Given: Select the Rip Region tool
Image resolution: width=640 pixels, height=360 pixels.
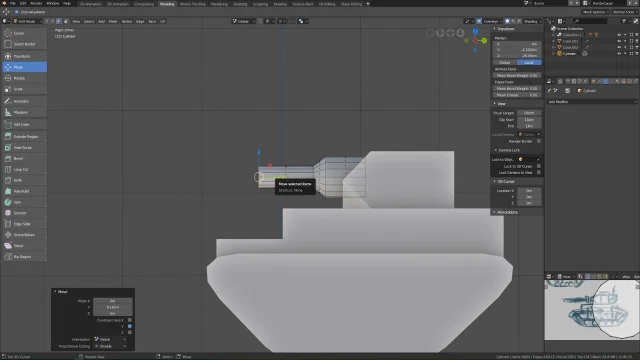Looking at the screenshot, I should pyautogui.click(x=24, y=257).
